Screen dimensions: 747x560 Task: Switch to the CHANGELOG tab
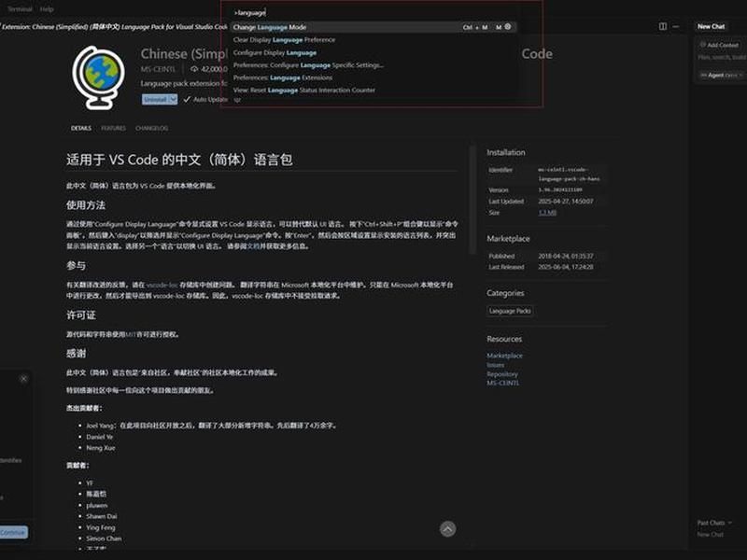click(151, 128)
